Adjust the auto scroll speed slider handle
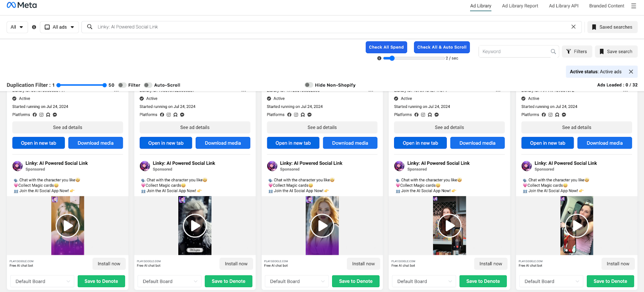The width and height of the screenshot is (644, 292). (x=392, y=58)
